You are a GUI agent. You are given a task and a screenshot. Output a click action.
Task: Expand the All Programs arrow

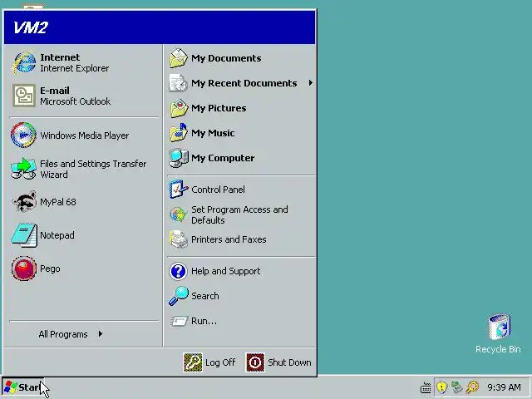(100, 334)
